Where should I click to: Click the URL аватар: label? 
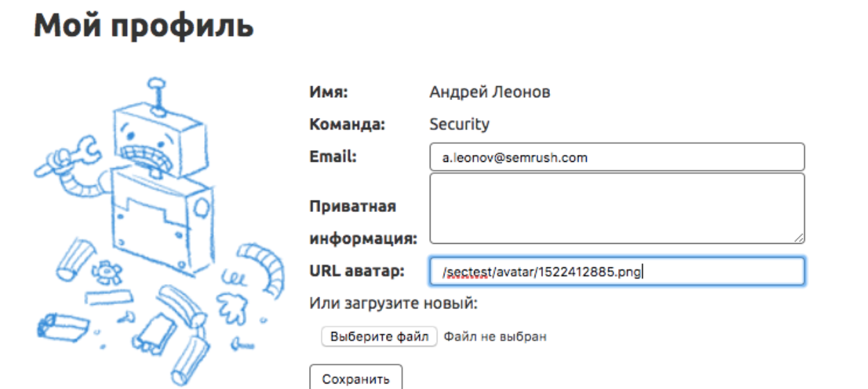[356, 271]
